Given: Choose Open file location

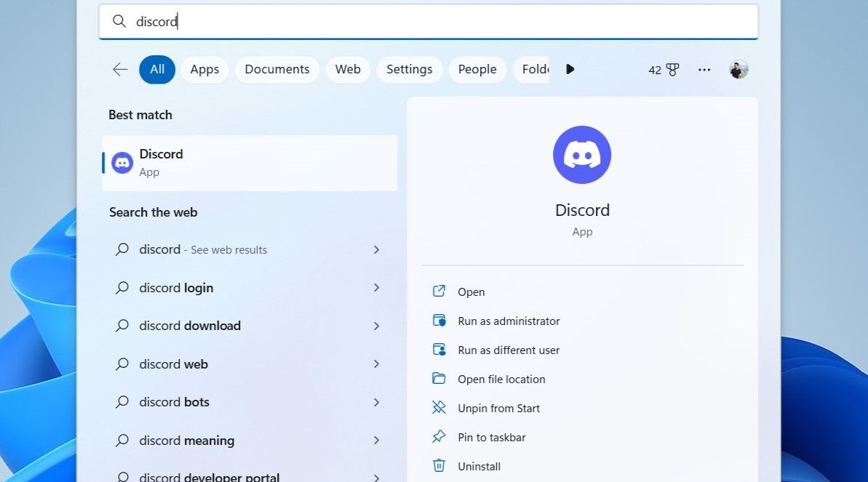Looking at the screenshot, I should pyautogui.click(x=501, y=379).
